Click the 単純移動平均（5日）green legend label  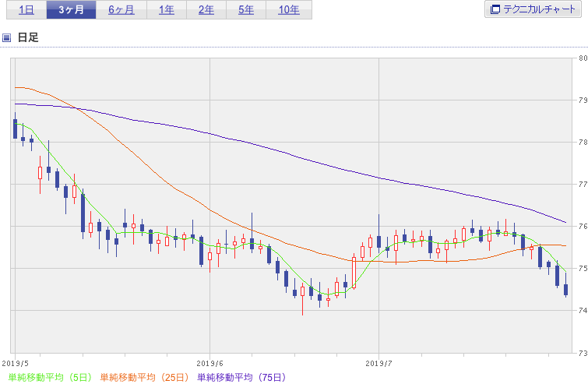(x=50, y=377)
